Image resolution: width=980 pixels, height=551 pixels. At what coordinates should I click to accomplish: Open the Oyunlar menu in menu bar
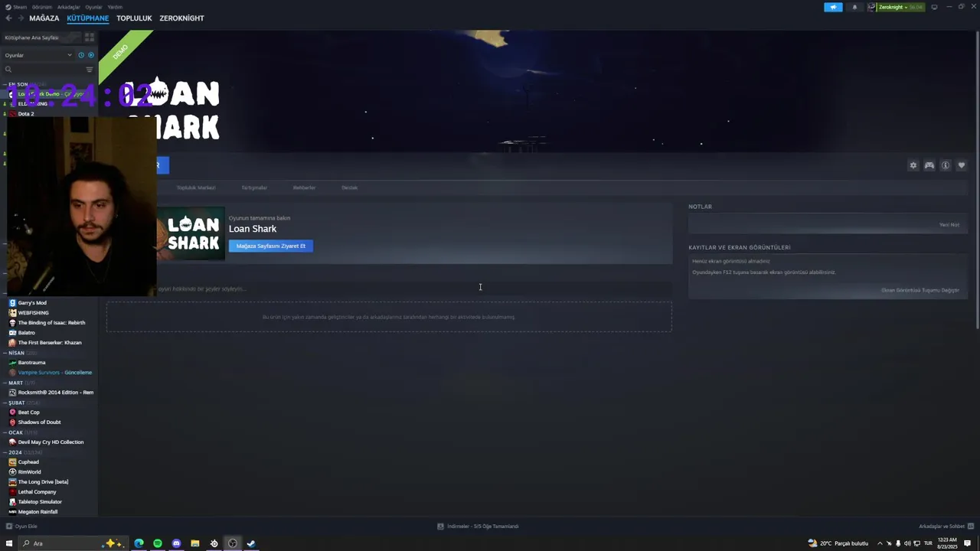pyautogui.click(x=93, y=7)
